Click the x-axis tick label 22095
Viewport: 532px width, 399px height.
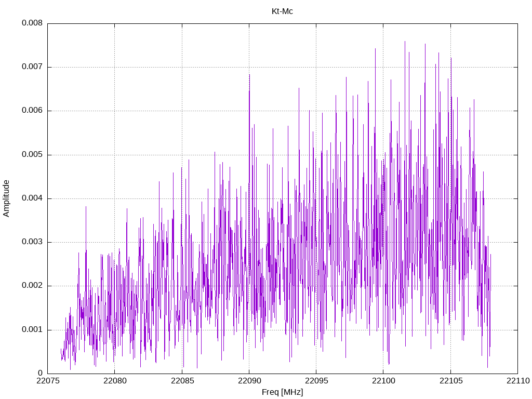click(316, 381)
